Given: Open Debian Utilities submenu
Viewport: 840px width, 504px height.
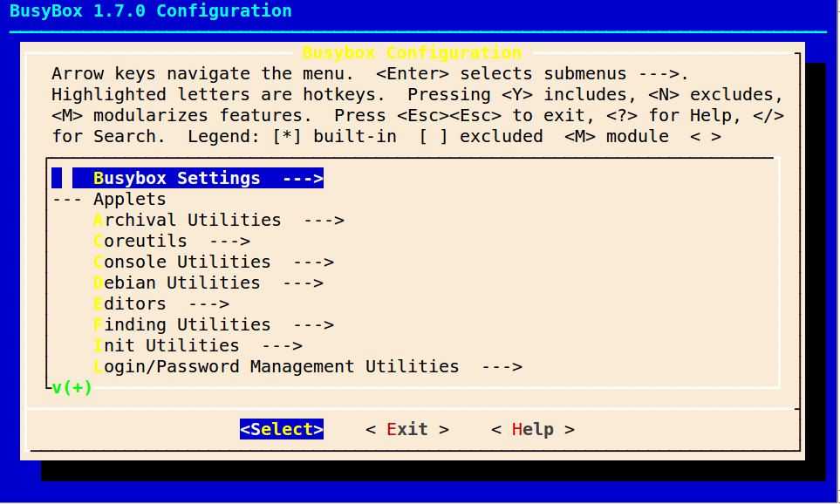Looking at the screenshot, I should 208,283.
